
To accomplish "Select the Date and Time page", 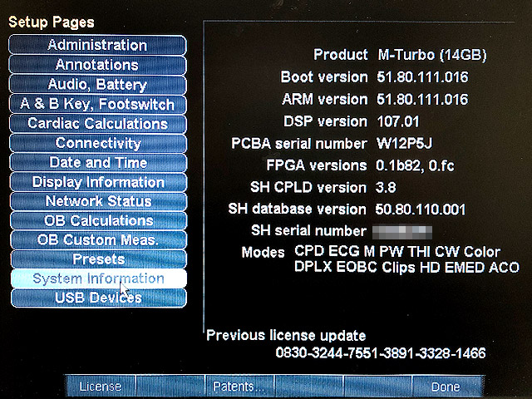I will [98, 162].
